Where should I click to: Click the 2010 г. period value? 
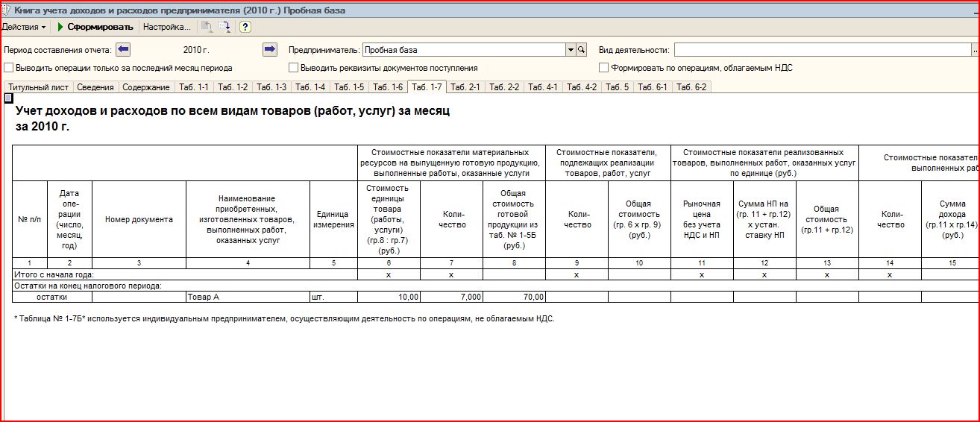coord(196,50)
